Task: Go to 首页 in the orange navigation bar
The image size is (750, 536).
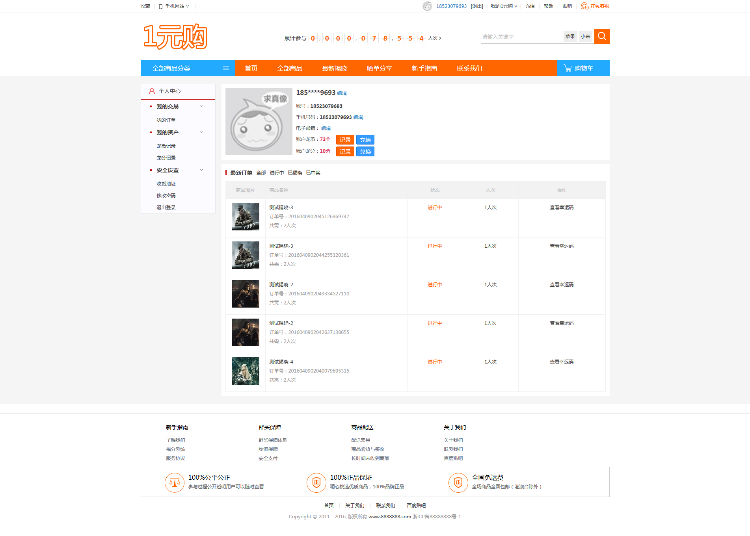Action: click(251, 68)
